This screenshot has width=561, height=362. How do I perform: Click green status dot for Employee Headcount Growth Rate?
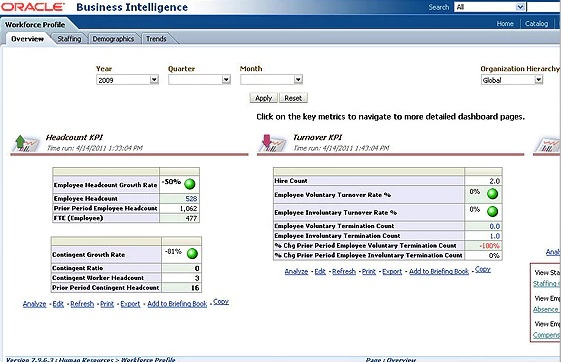pyautogui.click(x=190, y=184)
